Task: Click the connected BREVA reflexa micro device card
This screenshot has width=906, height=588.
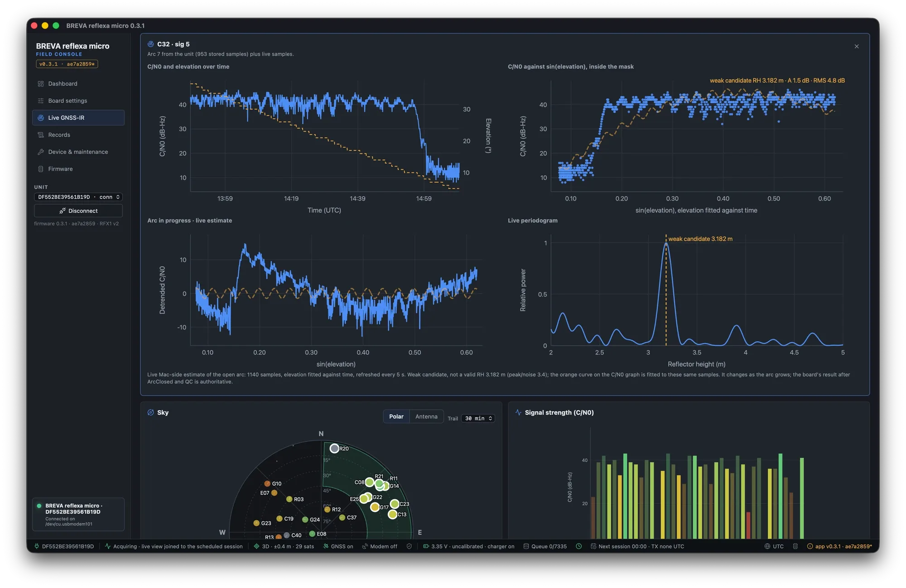Action: [78, 514]
